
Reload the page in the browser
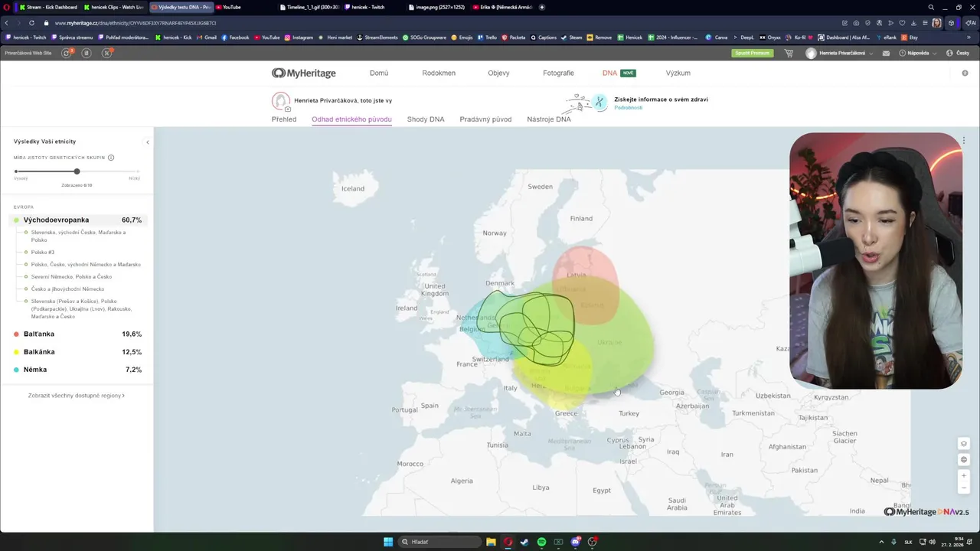click(x=31, y=23)
